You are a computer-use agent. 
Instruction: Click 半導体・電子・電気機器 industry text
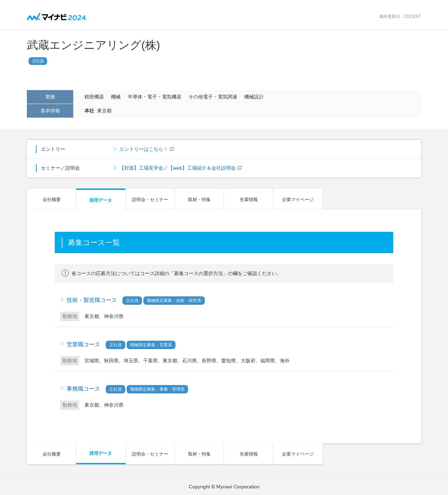(x=155, y=97)
